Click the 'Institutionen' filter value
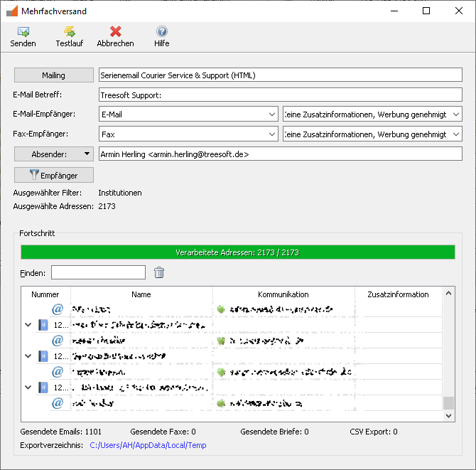 click(x=120, y=193)
